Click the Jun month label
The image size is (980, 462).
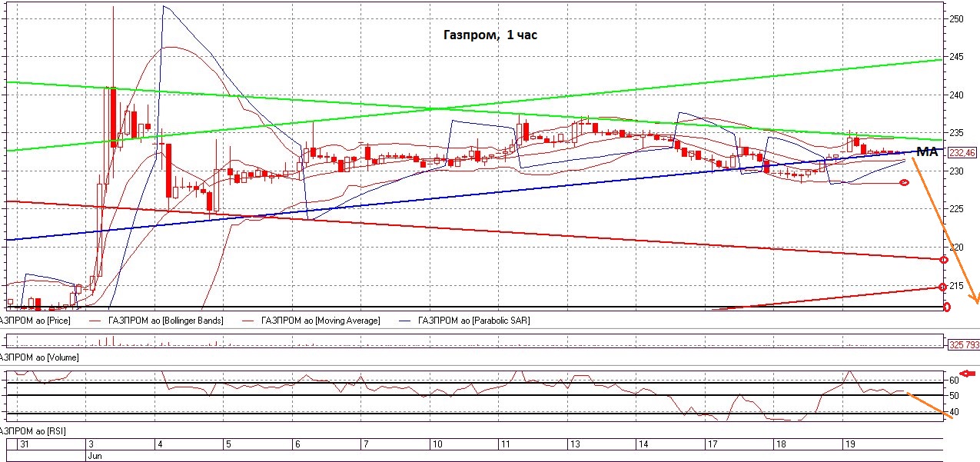point(94,456)
